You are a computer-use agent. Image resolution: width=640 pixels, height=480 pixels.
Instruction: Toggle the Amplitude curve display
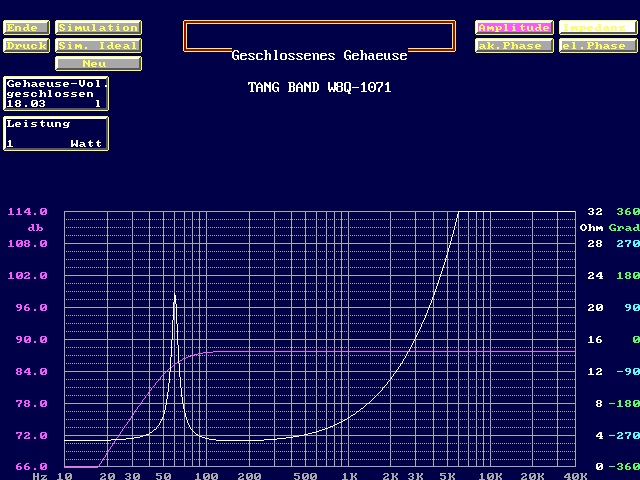coord(513,28)
